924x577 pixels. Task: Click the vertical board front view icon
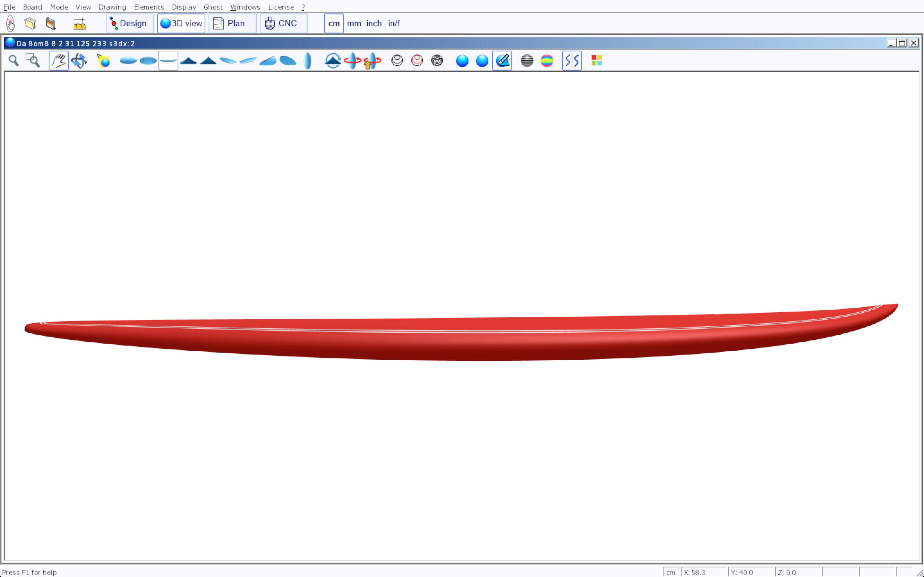pyautogui.click(x=307, y=61)
